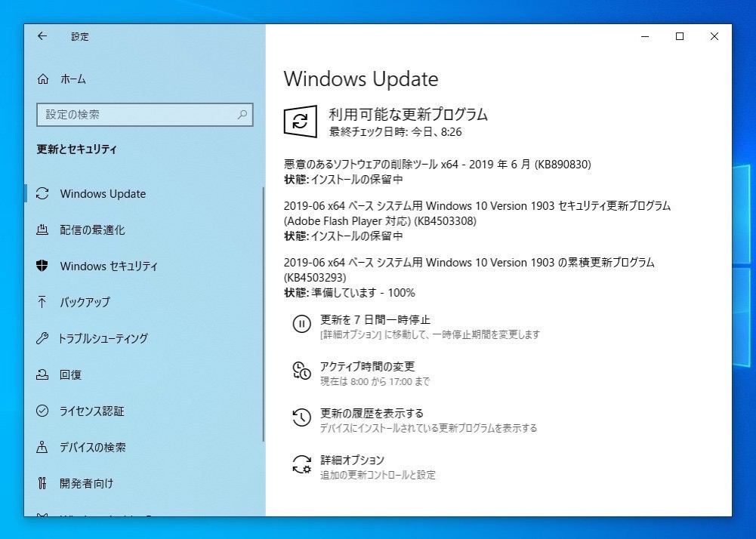756x539 pixels.
Task: Maximize the Settings window
Action: click(x=680, y=36)
